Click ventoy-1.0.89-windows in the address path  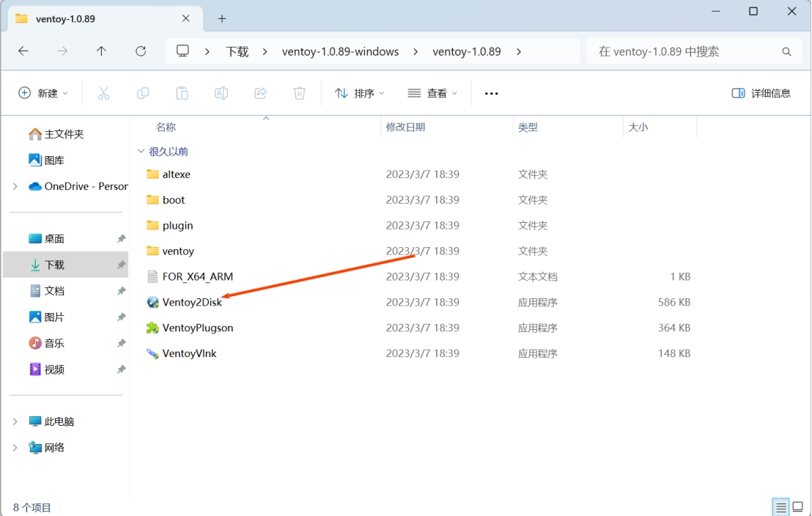click(340, 51)
